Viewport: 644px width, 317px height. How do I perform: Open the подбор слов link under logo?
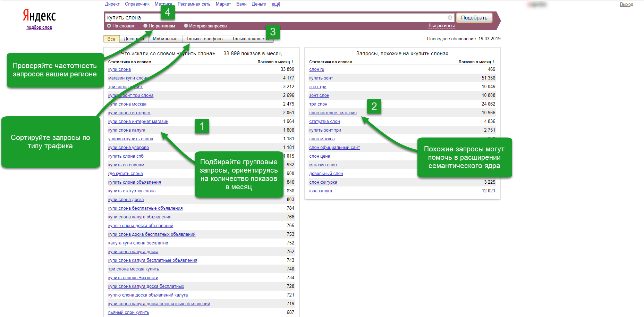[x=39, y=27]
